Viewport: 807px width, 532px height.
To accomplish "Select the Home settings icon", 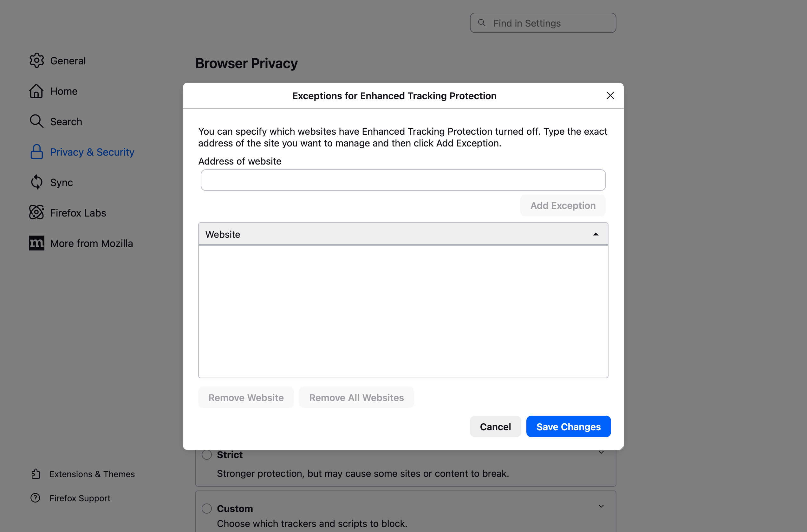I will point(37,91).
